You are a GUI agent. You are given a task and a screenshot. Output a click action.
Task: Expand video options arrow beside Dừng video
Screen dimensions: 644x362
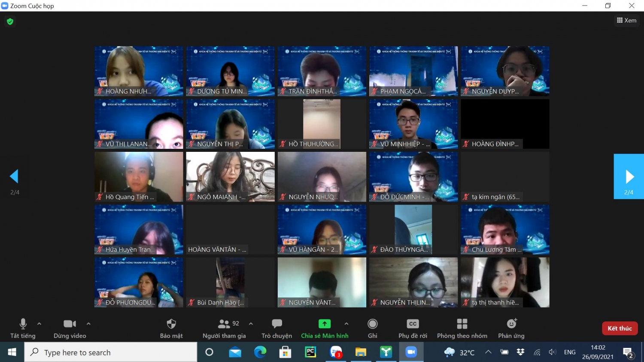click(88, 324)
